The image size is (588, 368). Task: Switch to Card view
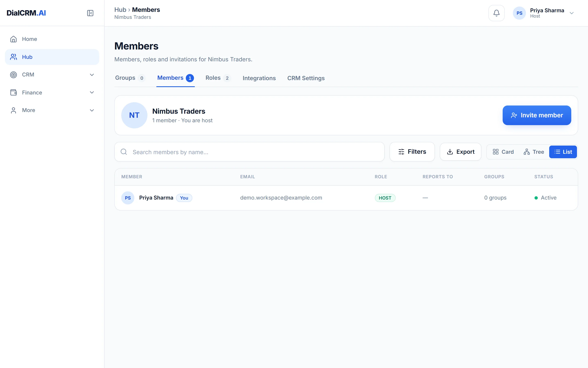503,152
